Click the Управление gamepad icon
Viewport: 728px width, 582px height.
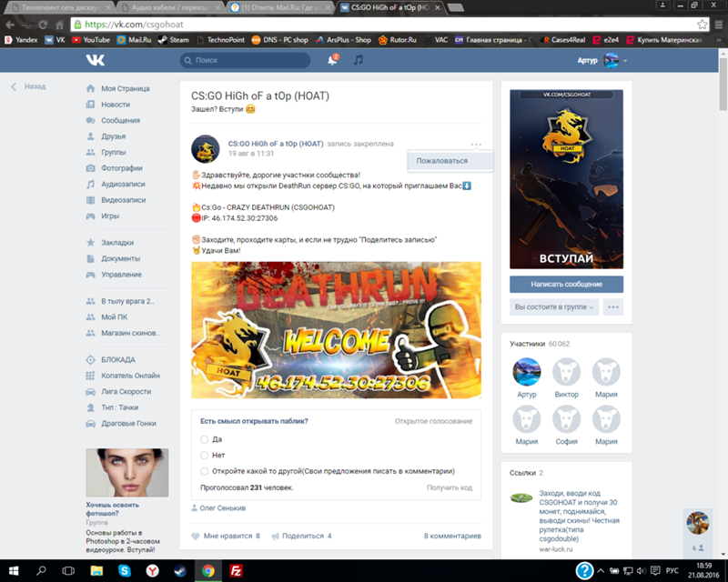(x=90, y=275)
